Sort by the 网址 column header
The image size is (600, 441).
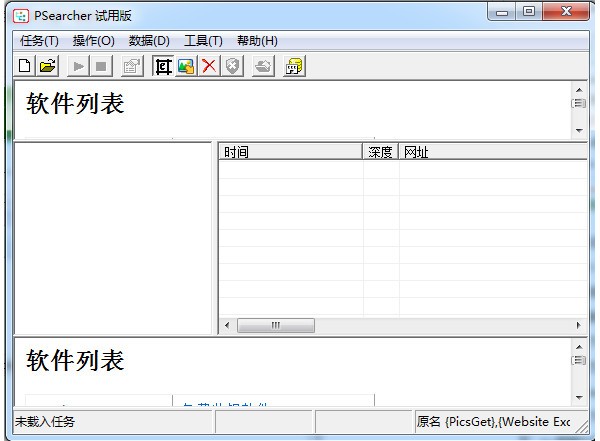click(493, 152)
